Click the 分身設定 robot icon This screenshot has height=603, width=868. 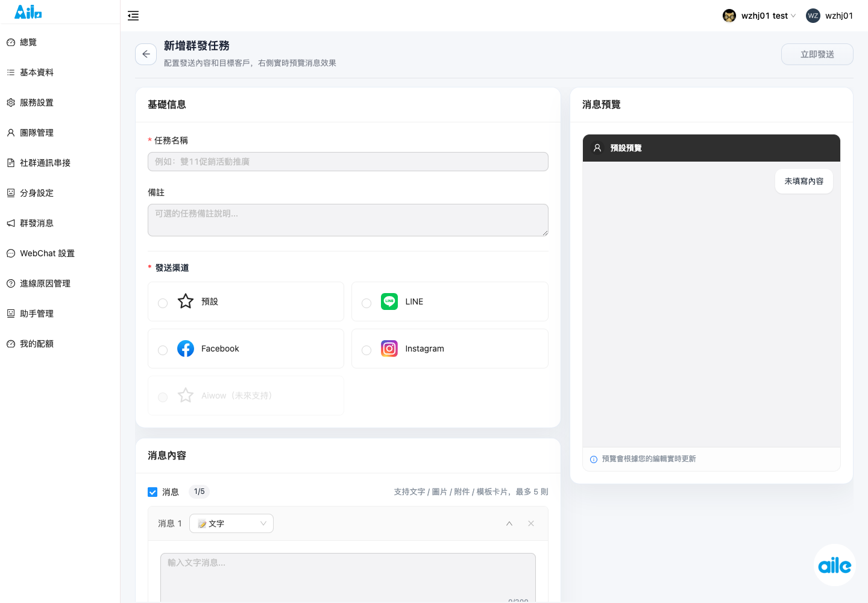point(11,193)
